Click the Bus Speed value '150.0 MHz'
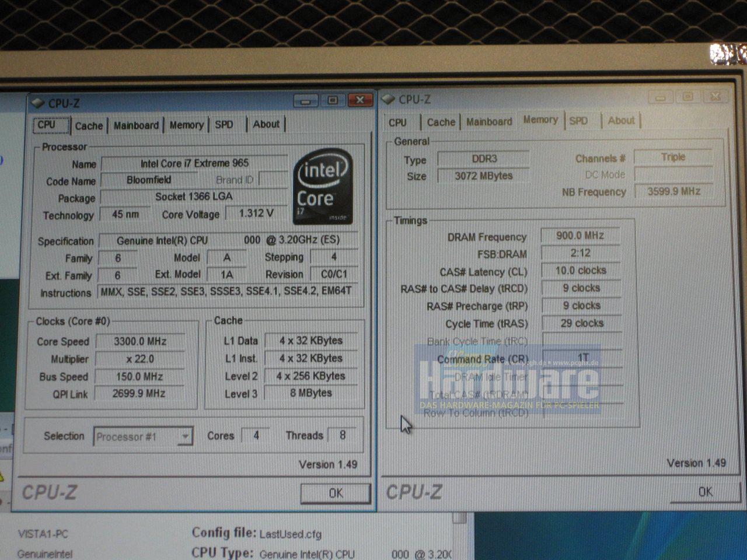 140,377
